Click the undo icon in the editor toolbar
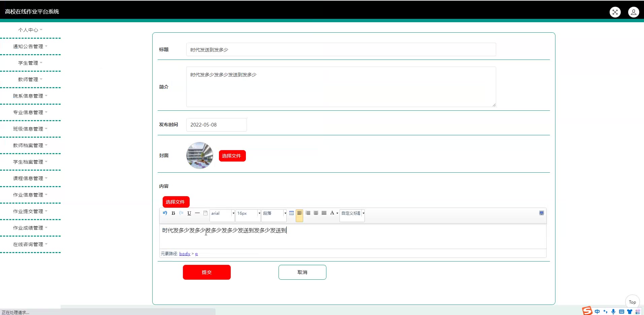 pos(165,213)
